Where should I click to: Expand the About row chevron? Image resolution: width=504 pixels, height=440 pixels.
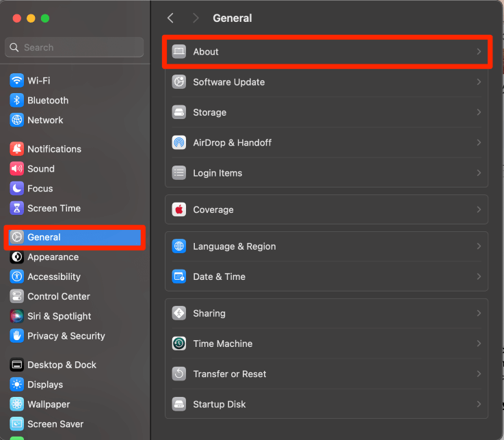click(x=479, y=52)
